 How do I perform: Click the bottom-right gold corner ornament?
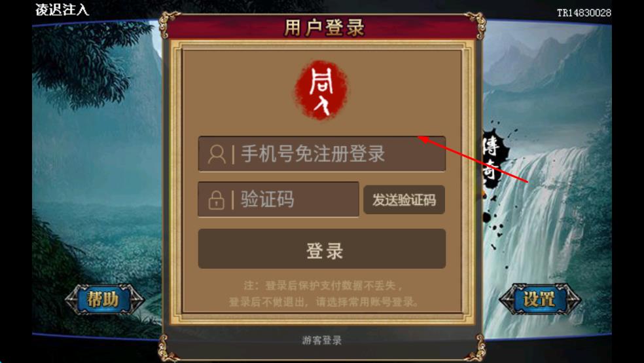(x=476, y=348)
